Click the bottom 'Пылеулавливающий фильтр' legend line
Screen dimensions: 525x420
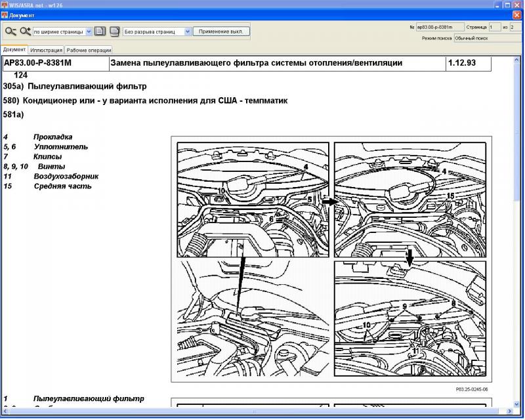[89, 398]
